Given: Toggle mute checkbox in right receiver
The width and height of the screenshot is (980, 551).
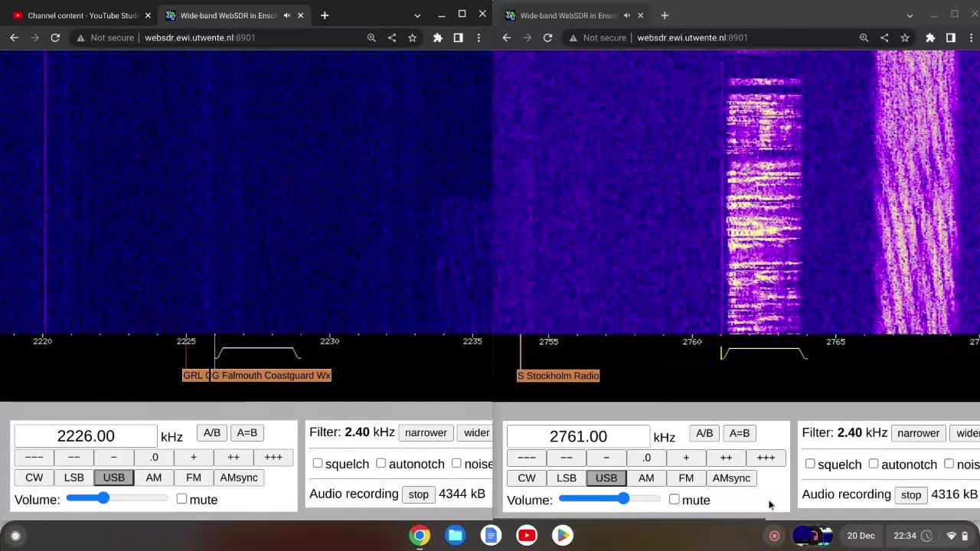Looking at the screenshot, I should coord(674,500).
